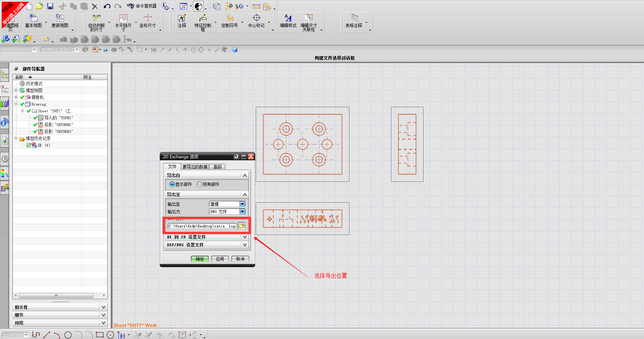
Task: Select the 注释 note annotation tool
Action: point(182,21)
